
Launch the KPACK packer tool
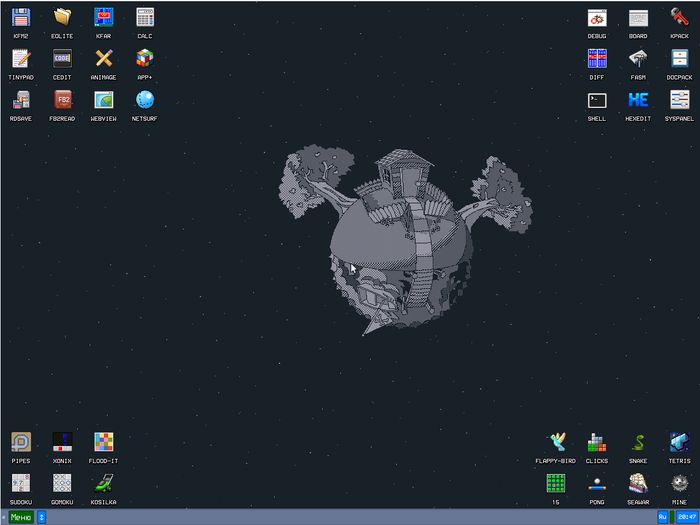(x=679, y=18)
